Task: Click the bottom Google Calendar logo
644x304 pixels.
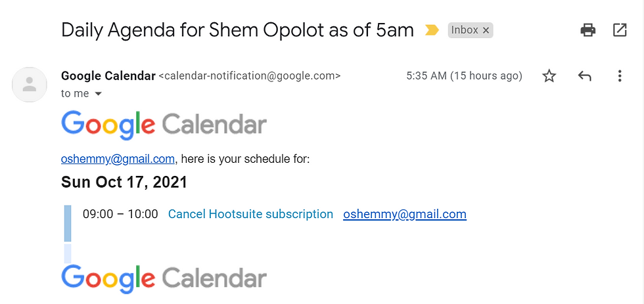Action: pyautogui.click(x=164, y=279)
